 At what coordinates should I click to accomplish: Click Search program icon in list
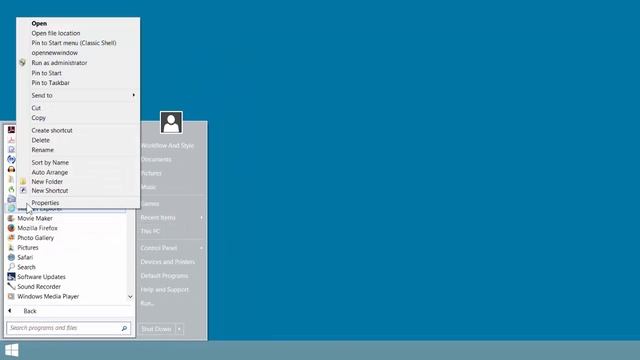pos(11,267)
